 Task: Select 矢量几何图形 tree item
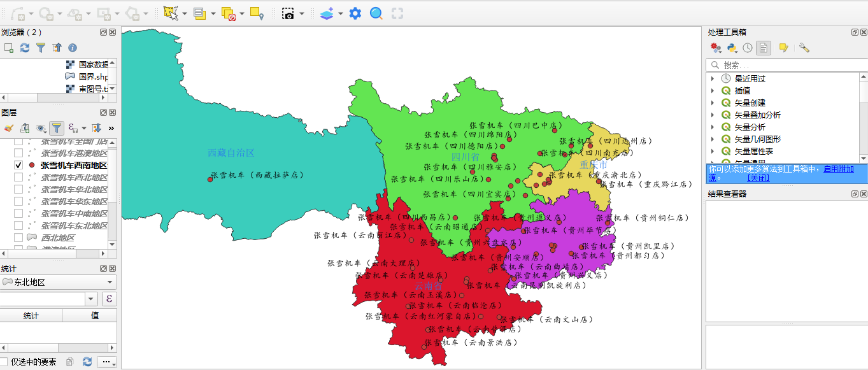[x=758, y=139]
